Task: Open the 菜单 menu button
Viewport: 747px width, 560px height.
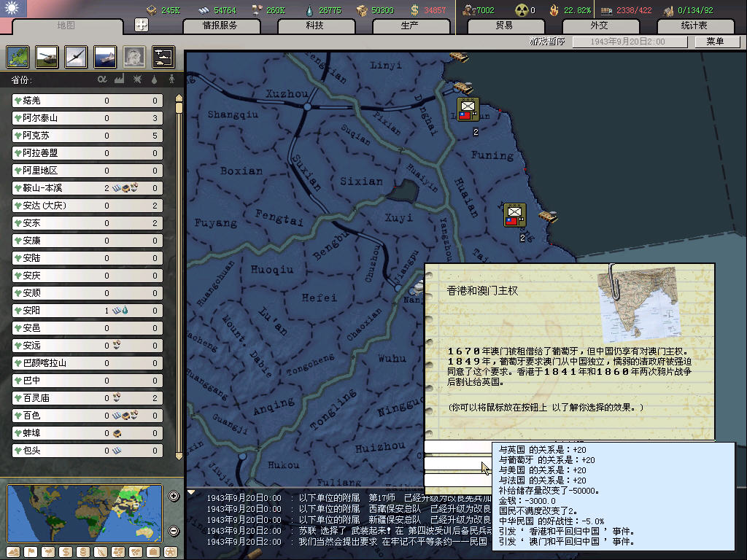Action: pos(714,42)
